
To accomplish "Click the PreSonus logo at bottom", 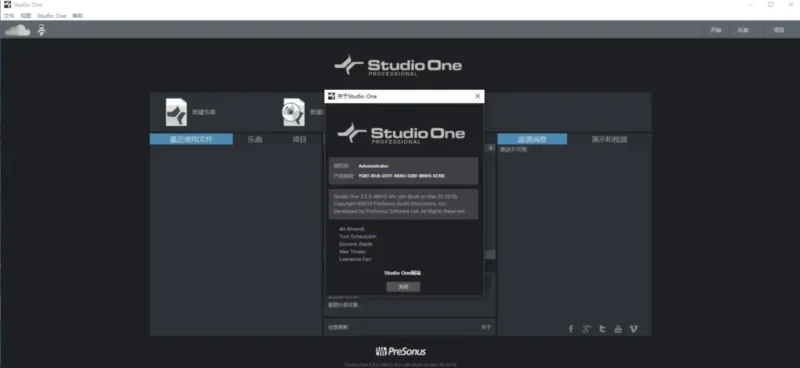I will [x=401, y=351].
